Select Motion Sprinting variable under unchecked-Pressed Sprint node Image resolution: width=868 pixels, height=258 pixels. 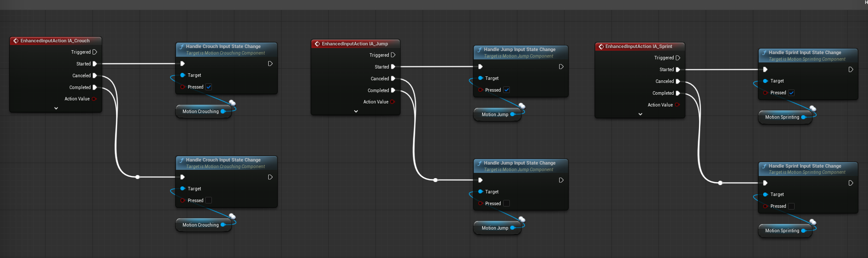click(x=785, y=230)
